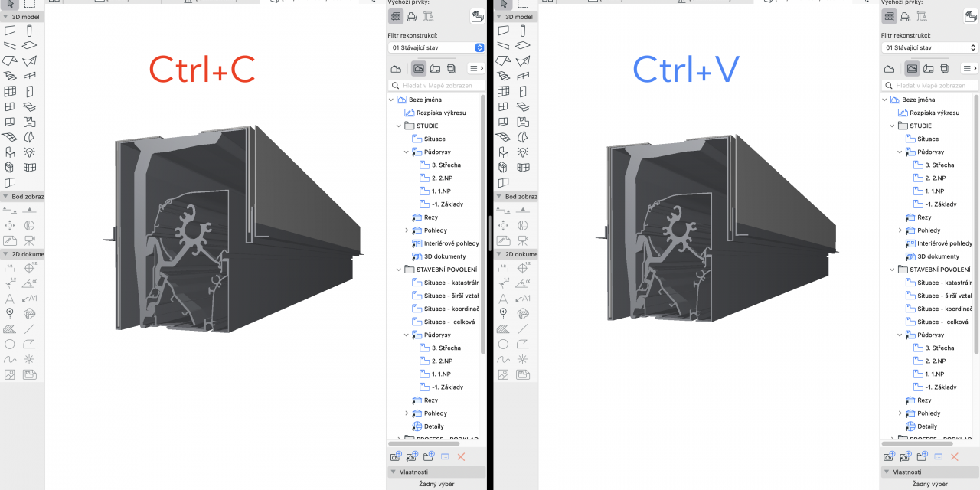The image size is (980, 490).
Task: Open left navigator list options menu button
Action: pyautogui.click(x=475, y=69)
